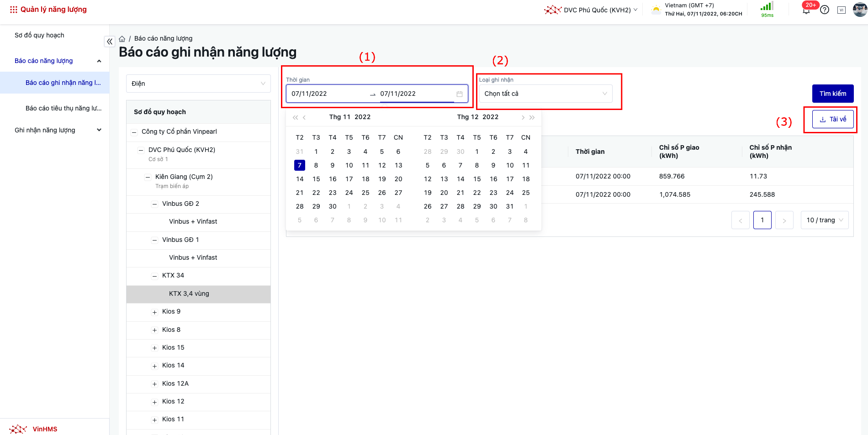868x435 pixels.
Task: Open Báo cáo tiêu thụ năng lượng menu item
Action: (64, 108)
